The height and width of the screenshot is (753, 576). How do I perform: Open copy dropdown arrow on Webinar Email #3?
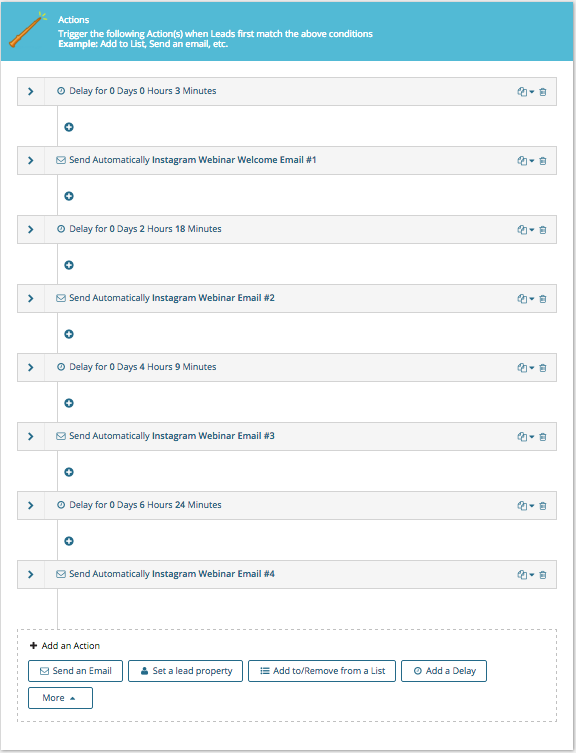coord(532,437)
